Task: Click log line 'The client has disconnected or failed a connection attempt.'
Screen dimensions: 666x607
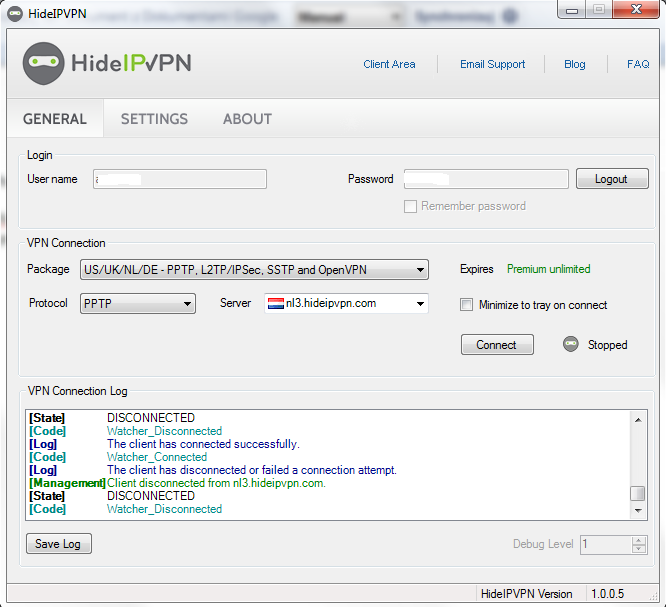Action: 252,470
